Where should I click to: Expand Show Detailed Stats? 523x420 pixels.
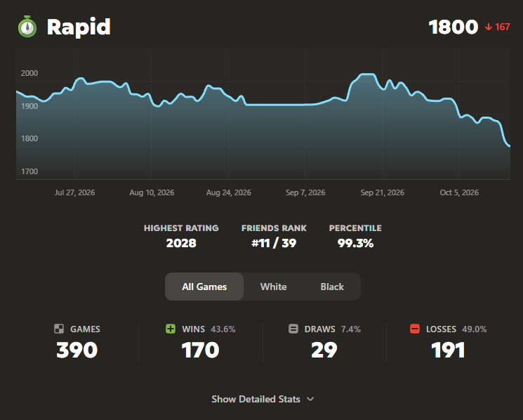click(263, 399)
